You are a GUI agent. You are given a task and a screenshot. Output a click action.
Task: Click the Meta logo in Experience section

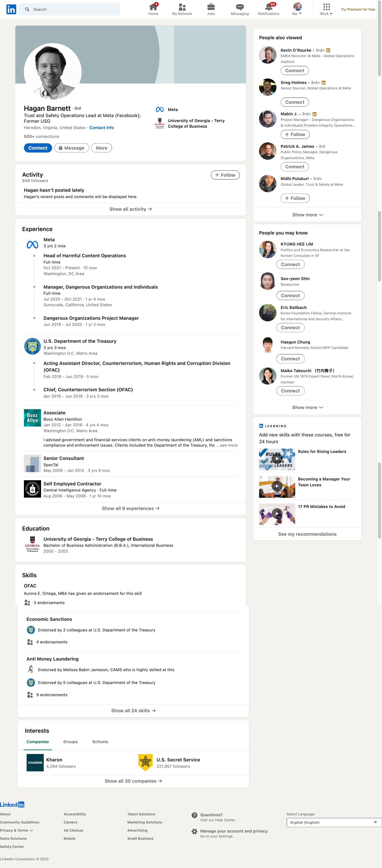pos(32,245)
